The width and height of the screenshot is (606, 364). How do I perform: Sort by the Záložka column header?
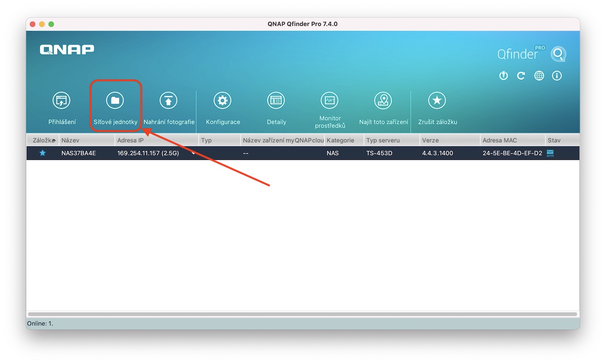pyautogui.click(x=43, y=140)
